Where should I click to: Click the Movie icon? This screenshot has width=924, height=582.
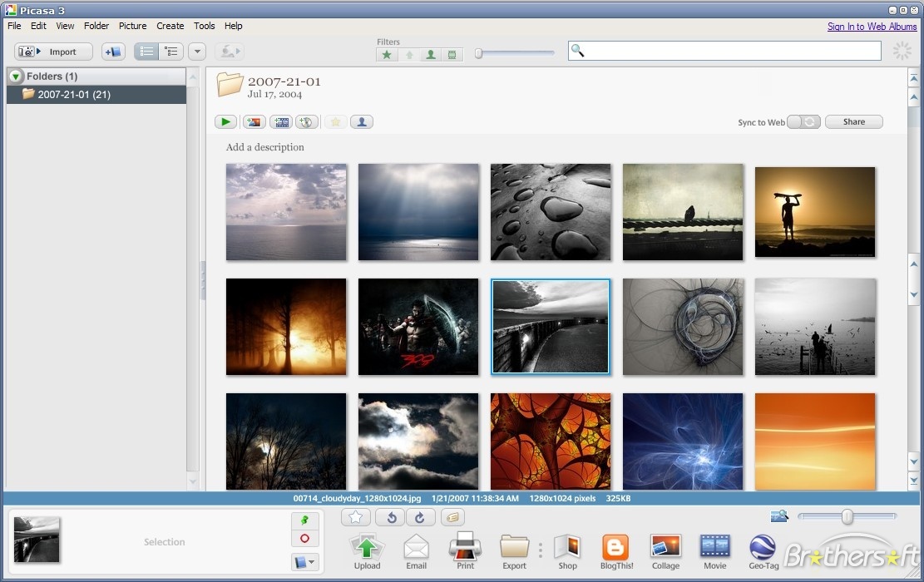[714, 550]
